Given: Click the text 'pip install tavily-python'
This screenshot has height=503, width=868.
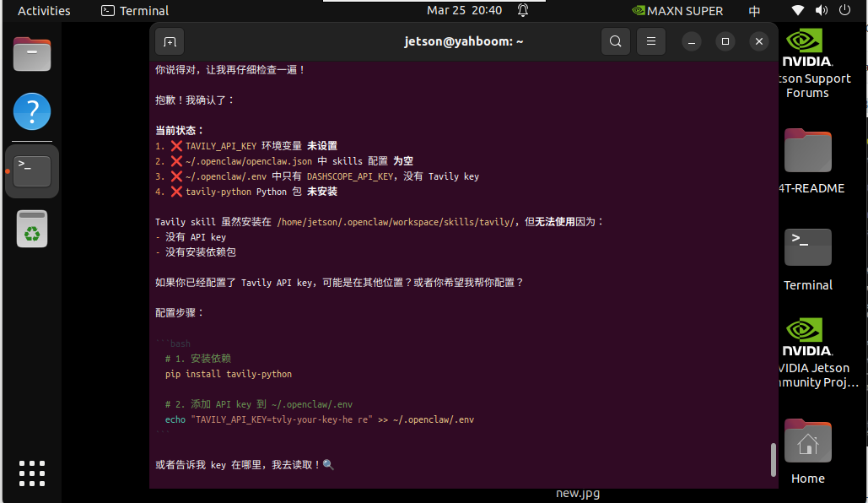Looking at the screenshot, I should (x=228, y=374).
